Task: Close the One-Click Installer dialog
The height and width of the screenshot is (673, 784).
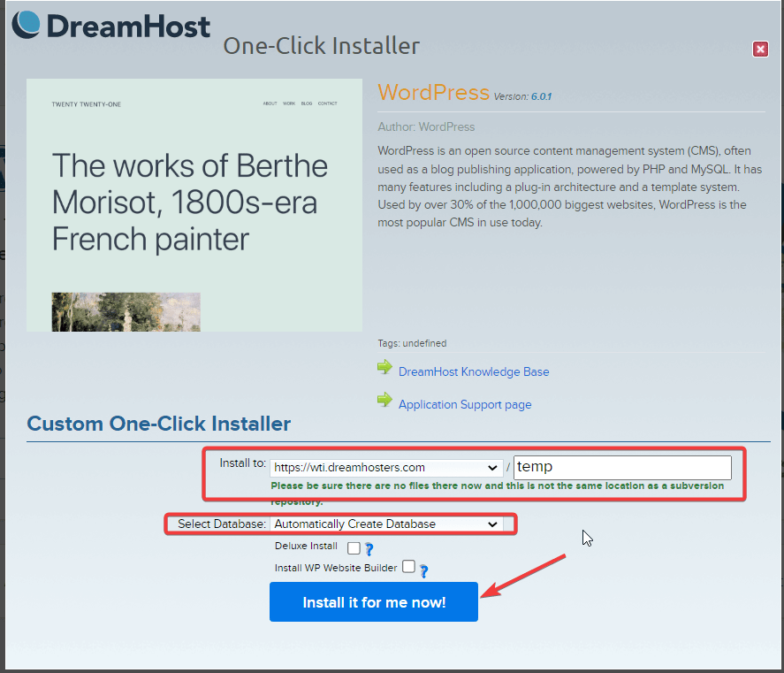Action: (x=761, y=50)
